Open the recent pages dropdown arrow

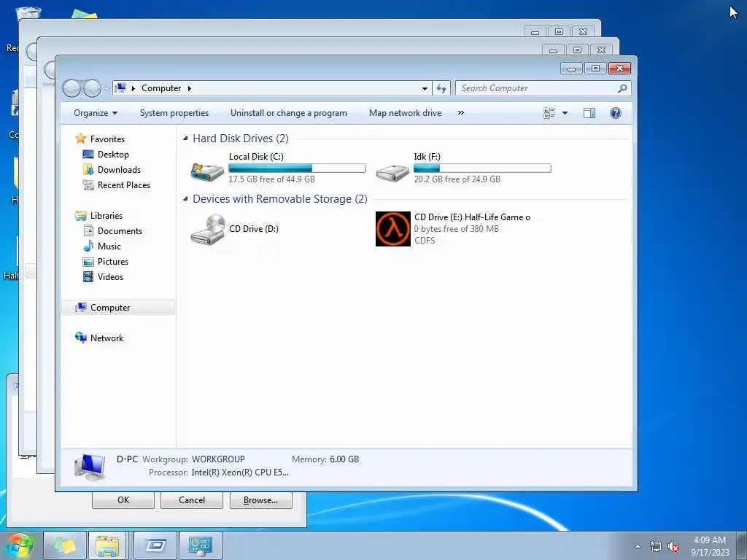pyautogui.click(x=107, y=88)
